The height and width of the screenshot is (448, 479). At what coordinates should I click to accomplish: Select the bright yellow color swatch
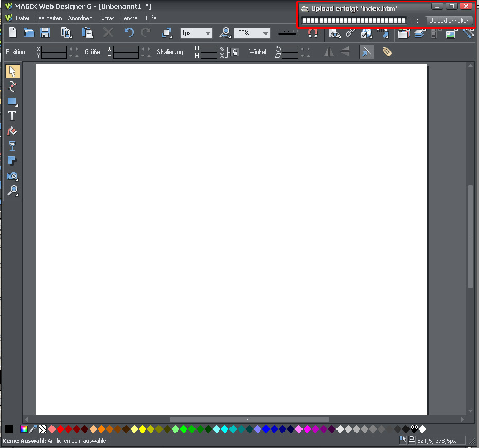click(x=143, y=429)
